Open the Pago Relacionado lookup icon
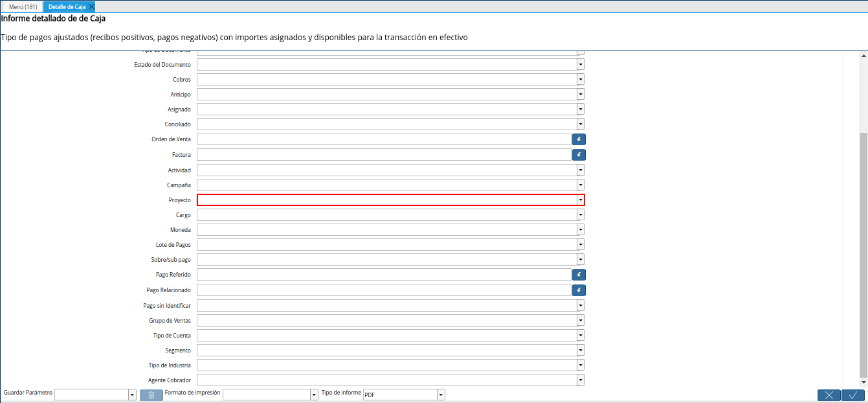 pyautogui.click(x=578, y=290)
